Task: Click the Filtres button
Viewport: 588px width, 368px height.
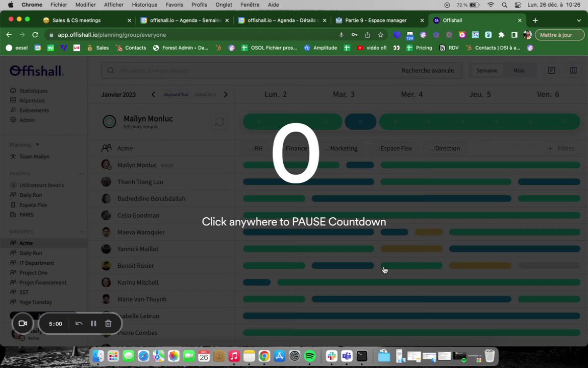Action: (x=560, y=148)
